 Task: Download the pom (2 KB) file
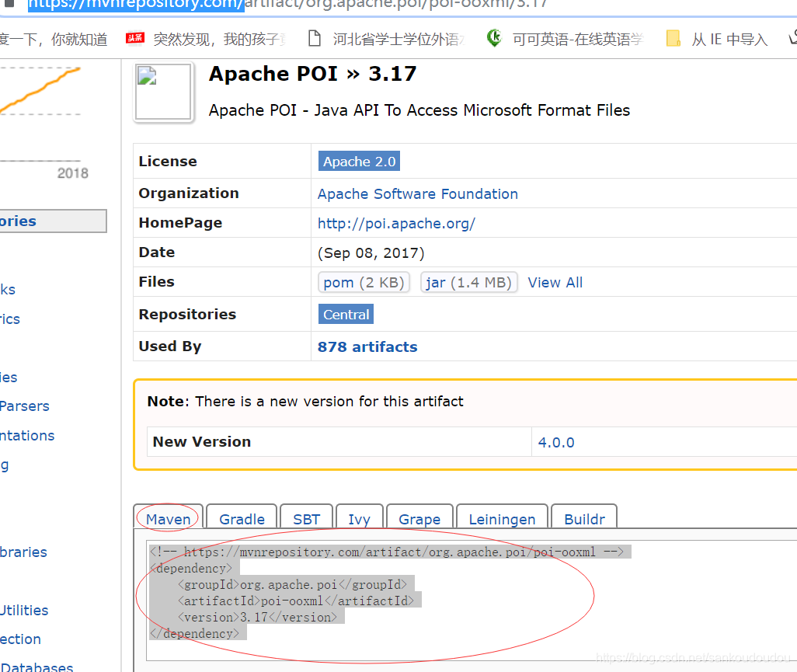tap(364, 282)
